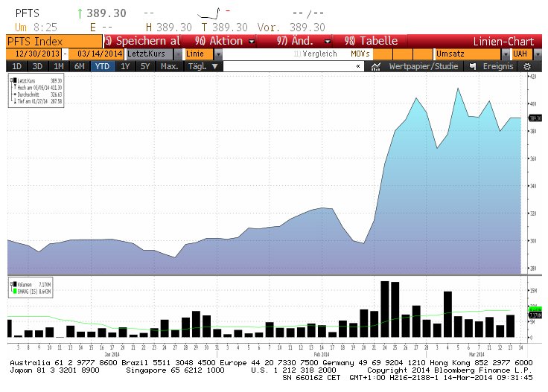Screen dimensions: 548x392
Task: Click the black Volumen legend square
Action: 13,283
